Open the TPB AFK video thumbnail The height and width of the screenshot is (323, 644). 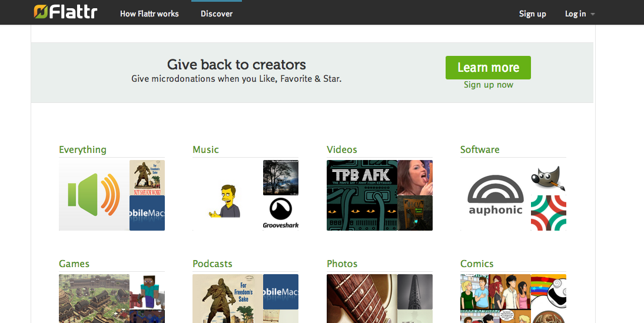pos(362,195)
